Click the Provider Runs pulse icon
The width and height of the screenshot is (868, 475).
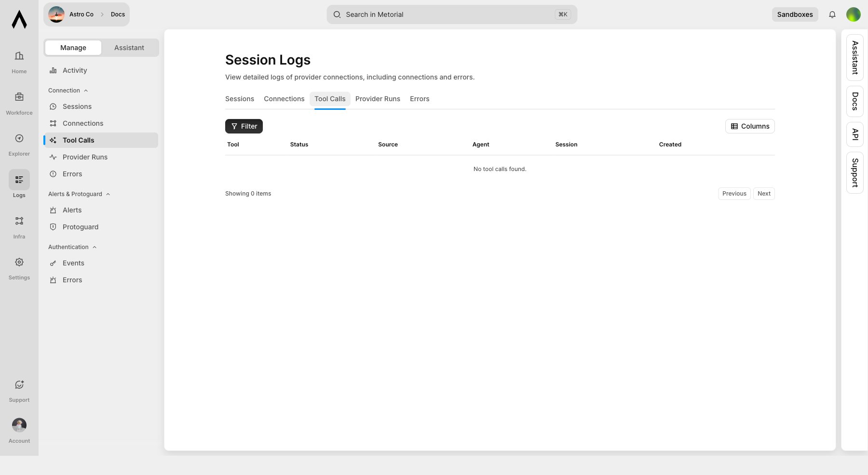click(x=53, y=157)
